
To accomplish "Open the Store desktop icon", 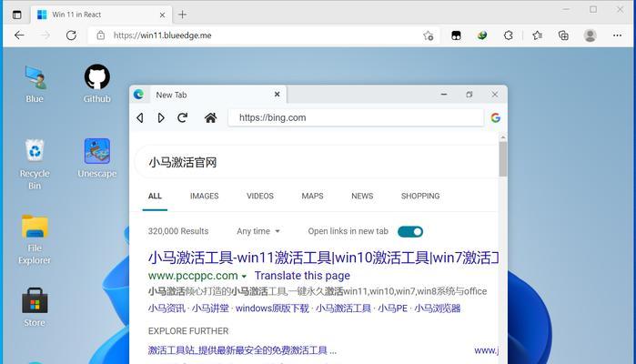I will click(35, 308).
